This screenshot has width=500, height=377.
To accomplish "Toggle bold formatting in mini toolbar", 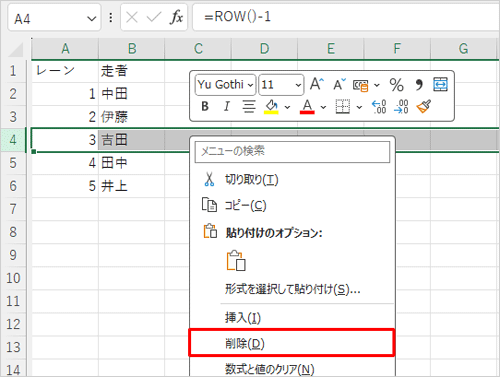I will (x=205, y=107).
